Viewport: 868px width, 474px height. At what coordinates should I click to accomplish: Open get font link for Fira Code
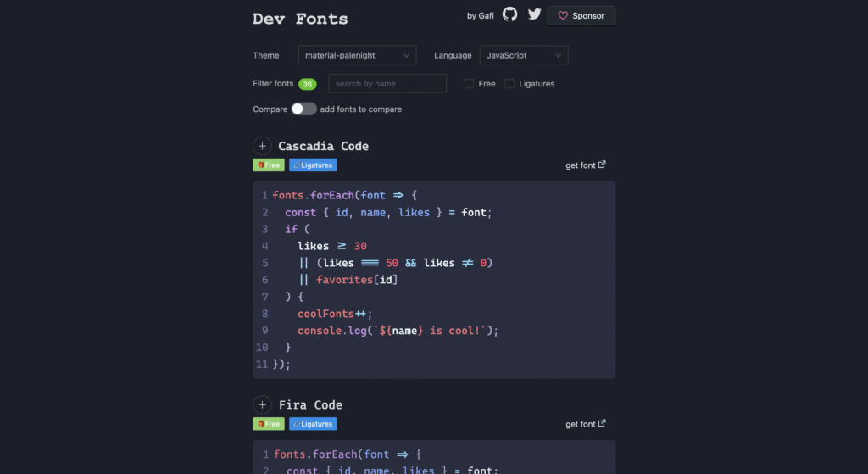[x=586, y=424]
